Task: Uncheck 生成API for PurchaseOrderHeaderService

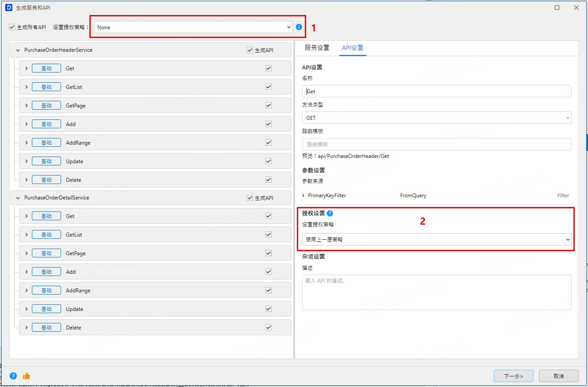Action: click(250, 50)
